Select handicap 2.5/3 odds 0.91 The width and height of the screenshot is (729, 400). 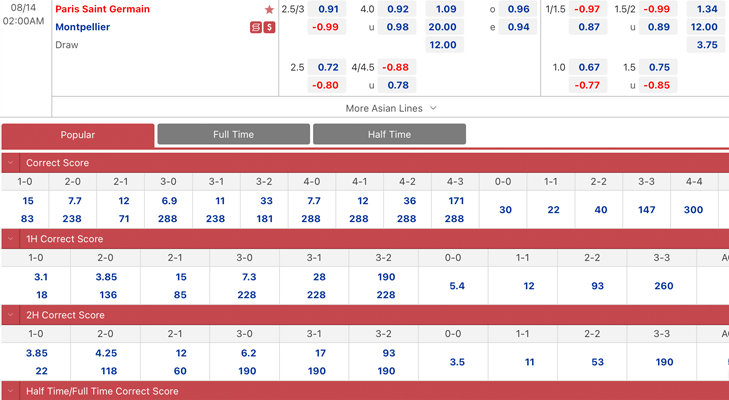point(327,9)
